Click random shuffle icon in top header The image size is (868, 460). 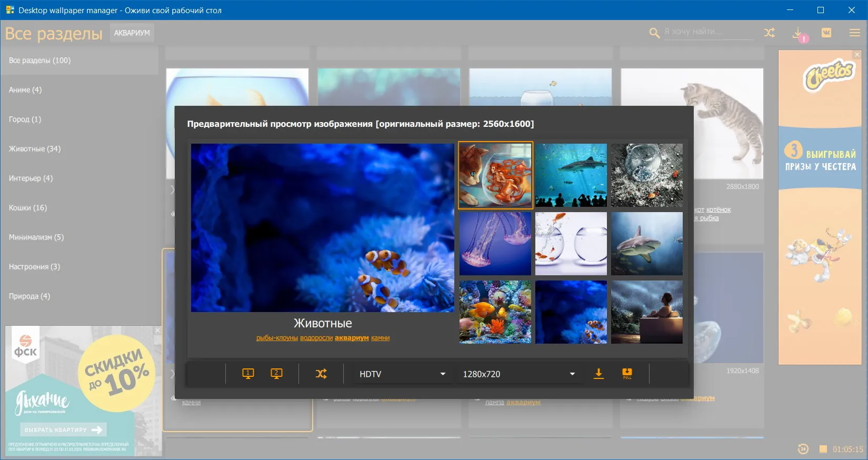(x=769, y=33)
